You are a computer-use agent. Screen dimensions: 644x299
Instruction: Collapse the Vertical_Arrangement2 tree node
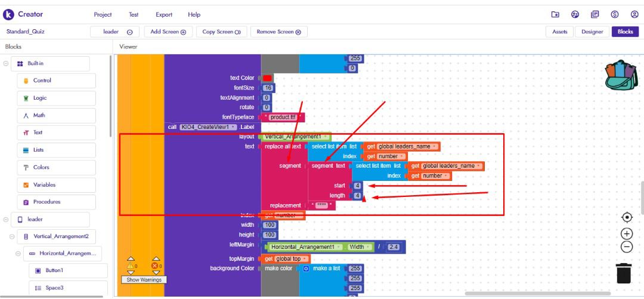click(12, 237)
